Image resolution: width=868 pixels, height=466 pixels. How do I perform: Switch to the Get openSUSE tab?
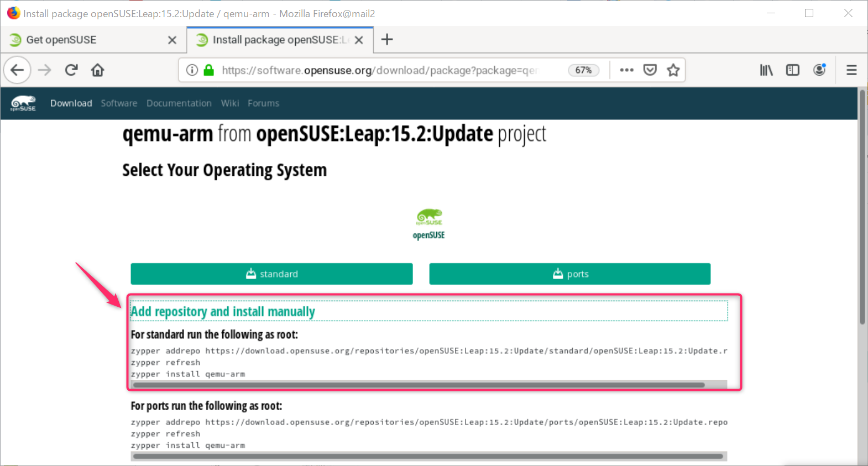tap(93, 40)
